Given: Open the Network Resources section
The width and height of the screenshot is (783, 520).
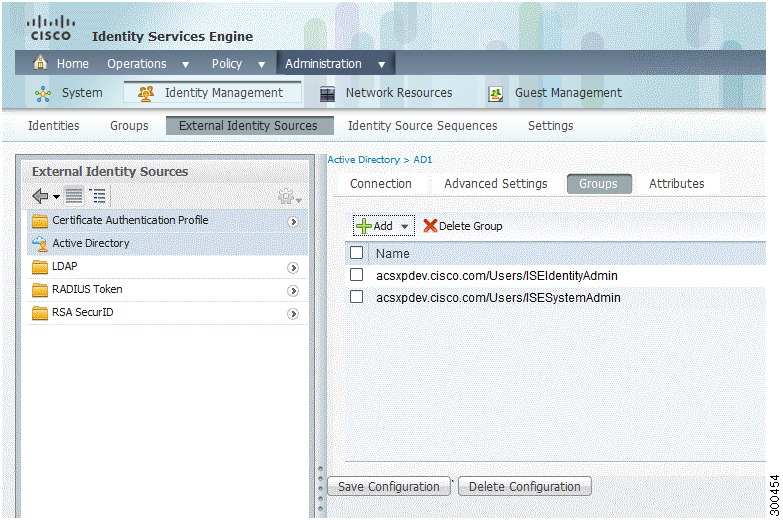Looking at the screenshot, I should [399, 93].
